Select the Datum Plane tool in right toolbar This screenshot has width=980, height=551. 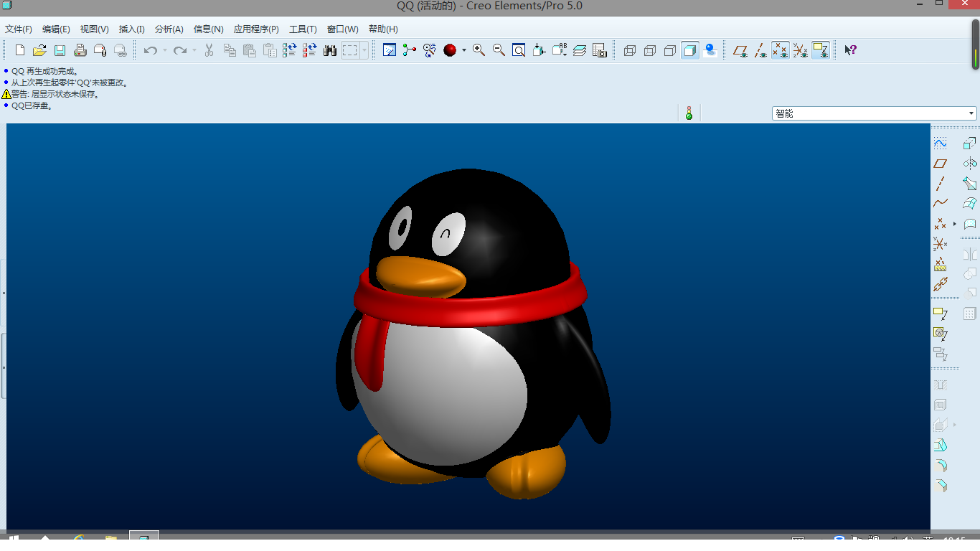tap(941, 164)
